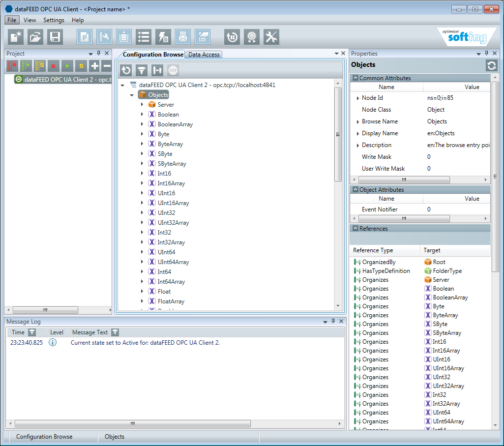Open the Project panel options dropdown arrow

point(90,54)
